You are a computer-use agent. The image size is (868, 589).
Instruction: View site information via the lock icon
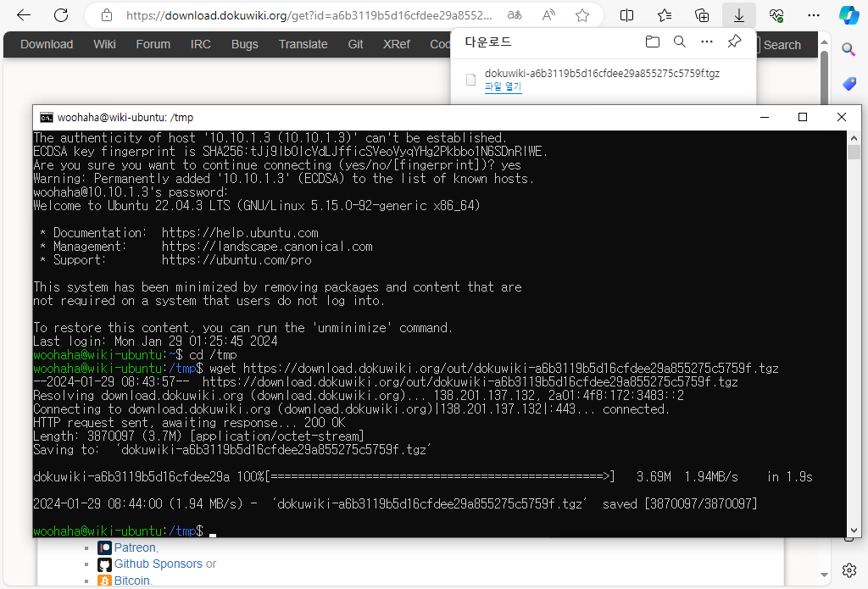107,15
